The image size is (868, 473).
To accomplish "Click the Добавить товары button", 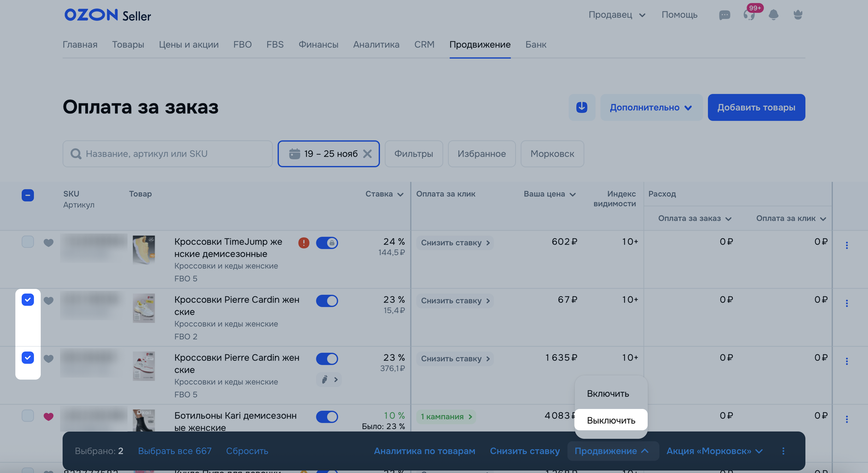I will click(x=756, y=107).
